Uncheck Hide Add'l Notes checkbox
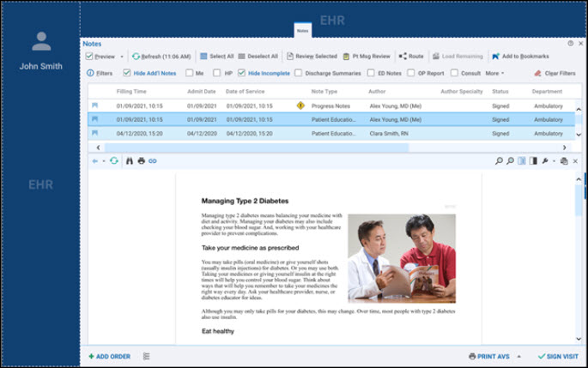The image size is (588, 368). click(127, 74)
